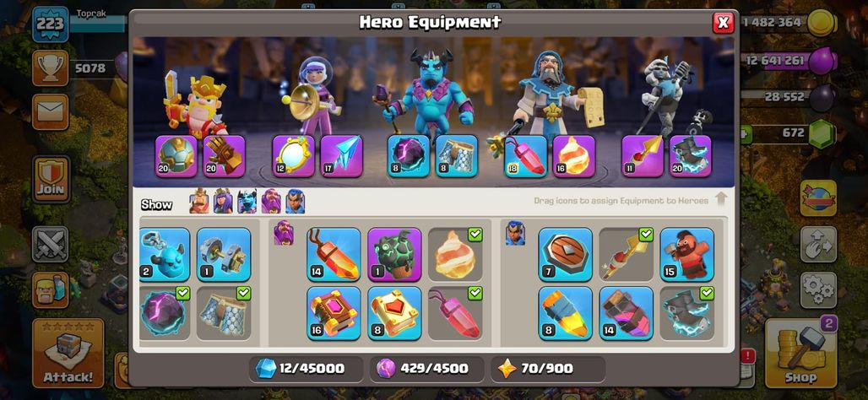Choose the level 8 Rocket Spear
Image resolution: width=868 pixels, height=400 pixels.
pyautogui.click(x=565, y=313)
